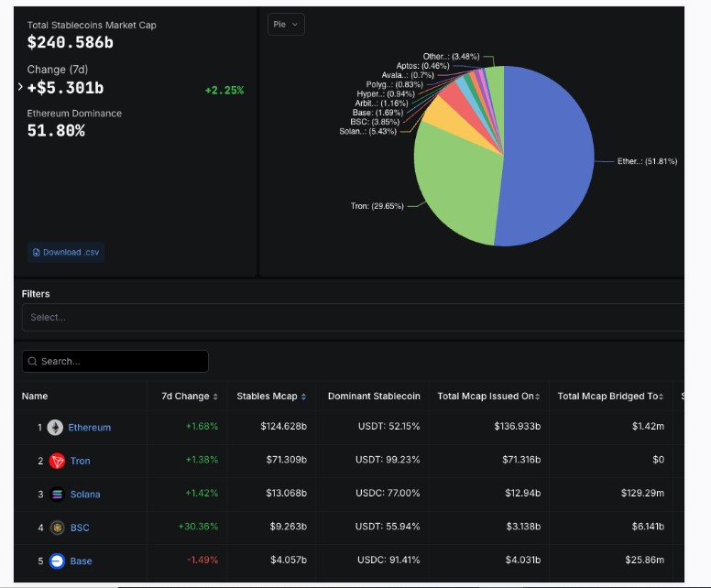This screenshot has width=711, height=588.
Task: Focus the Search input field
Action: coord(115,362)
